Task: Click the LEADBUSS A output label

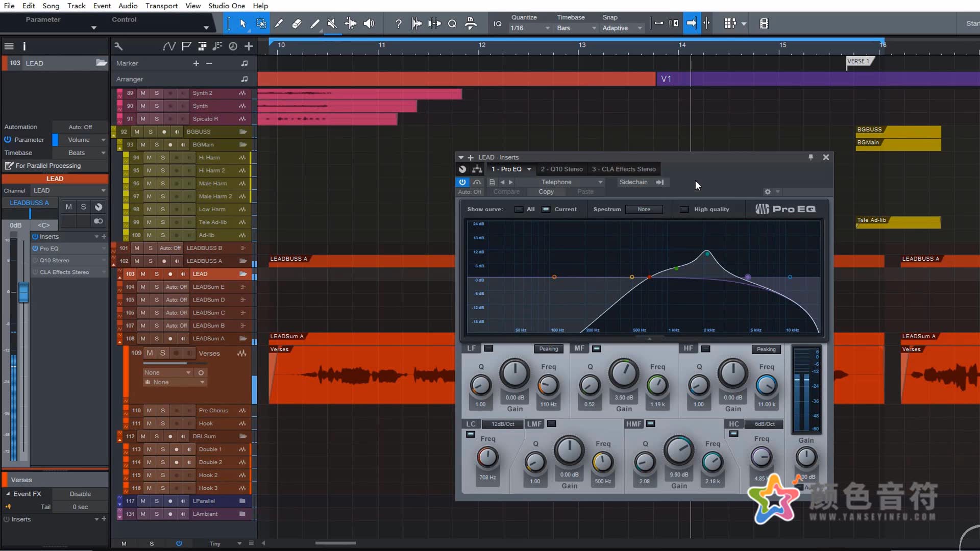Action: point(30,203)
